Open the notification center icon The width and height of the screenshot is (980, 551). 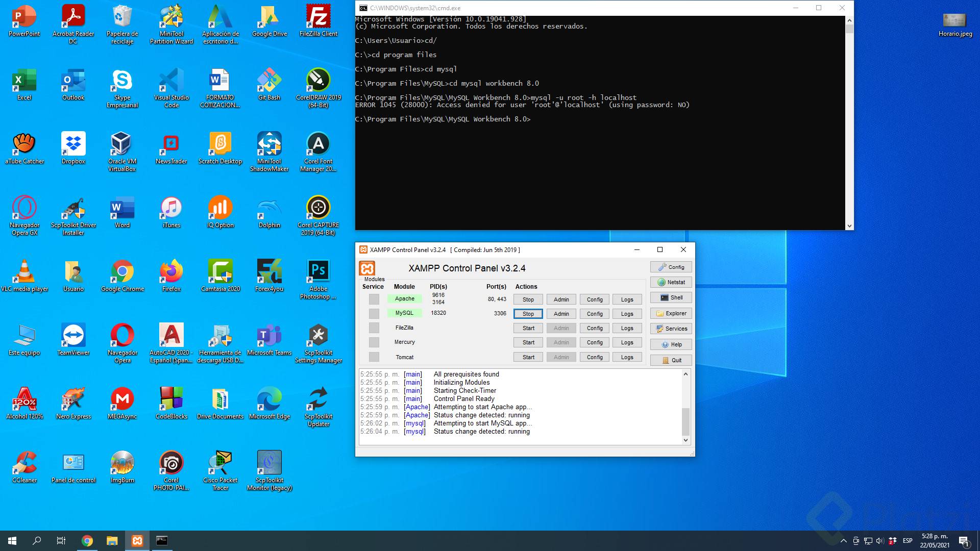pyautogui.click(x=964, y=541)
